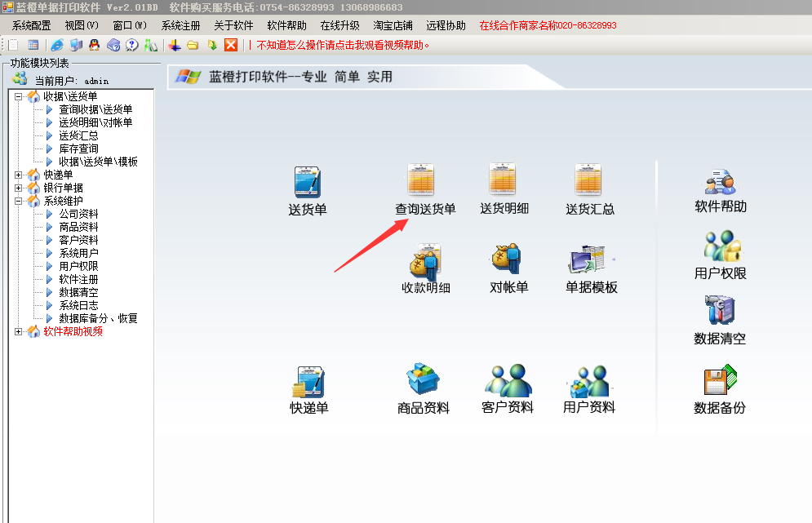Screen dimensions: 812x523
Task: Open the 单据模板 icon
Action: tap(588, 259)
